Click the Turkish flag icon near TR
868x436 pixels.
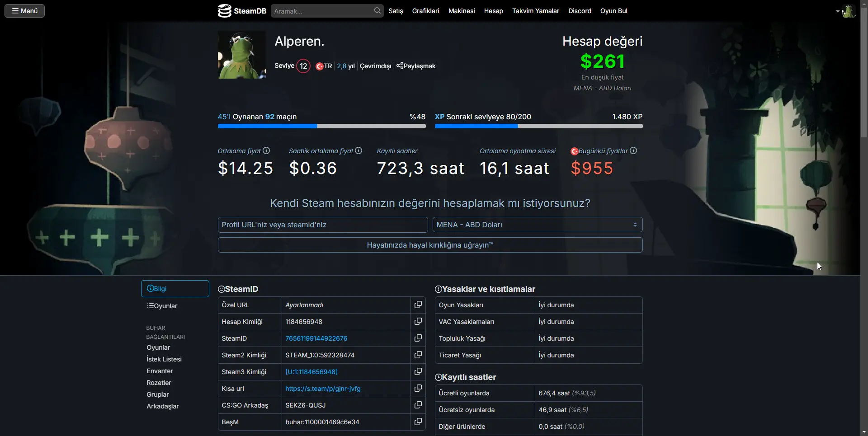click(x=319, y=66)
